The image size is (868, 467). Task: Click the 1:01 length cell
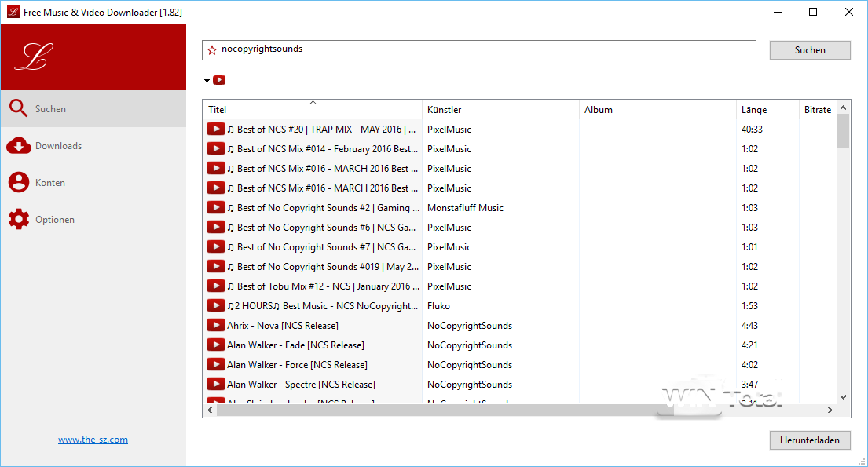749,247
